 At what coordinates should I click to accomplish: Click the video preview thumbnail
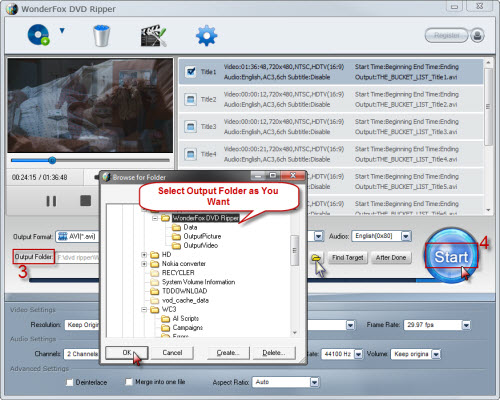[x=90, y=105]
